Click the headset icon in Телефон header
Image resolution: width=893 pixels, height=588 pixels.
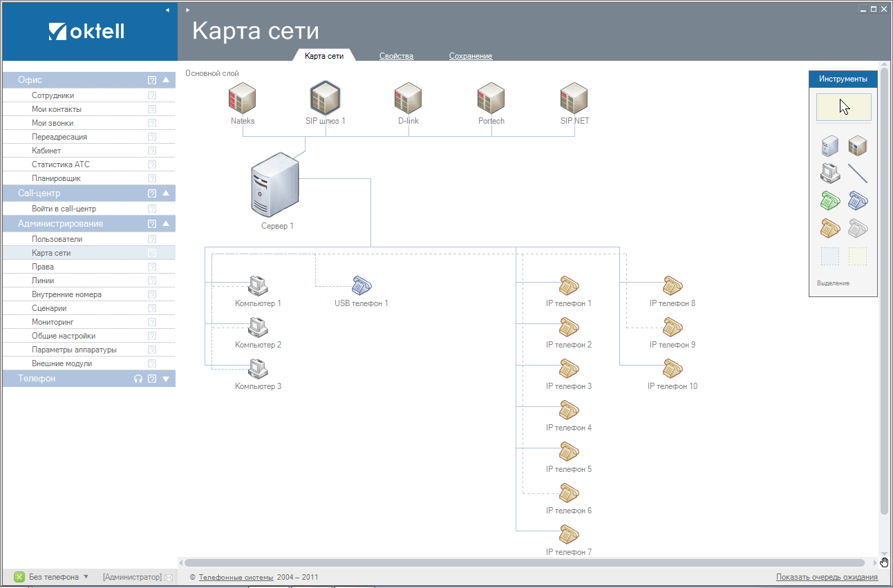pyautogui.click(x=138, y=379)
